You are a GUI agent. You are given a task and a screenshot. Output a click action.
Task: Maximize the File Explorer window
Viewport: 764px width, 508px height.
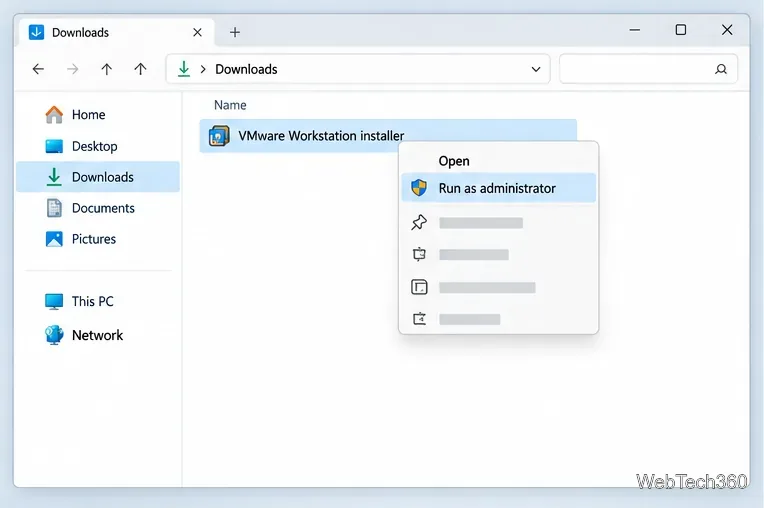click(x=681, y=30)
